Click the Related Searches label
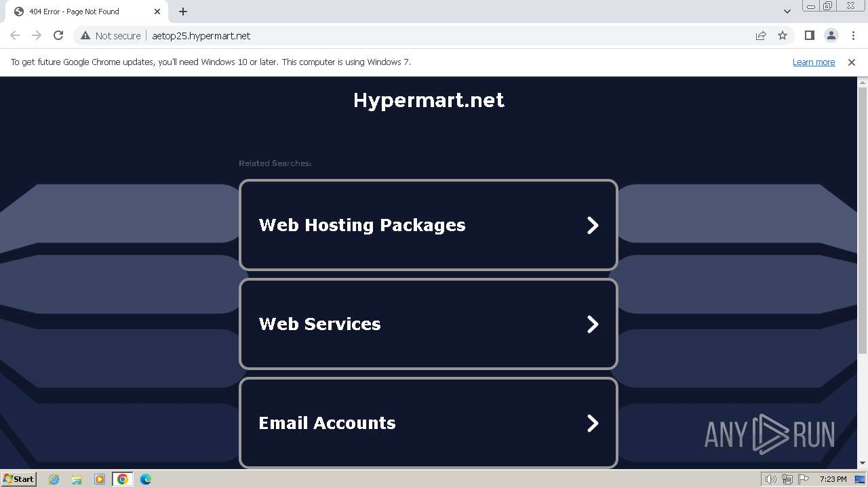The height and width of the screenshot is (488, 868). pos(275,163)
